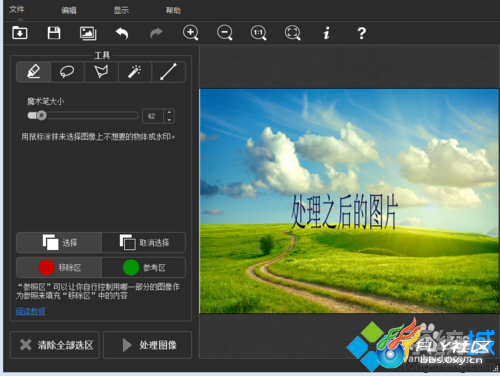Click the original image view icon
This screenshot has height=376, width=500.
pos(88,33)
